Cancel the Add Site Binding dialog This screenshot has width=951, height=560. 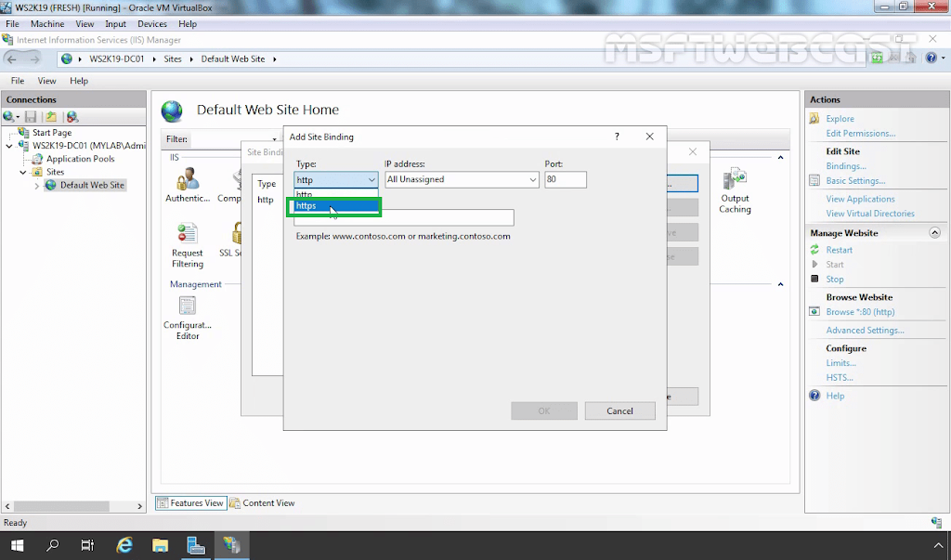coord(619,410)
